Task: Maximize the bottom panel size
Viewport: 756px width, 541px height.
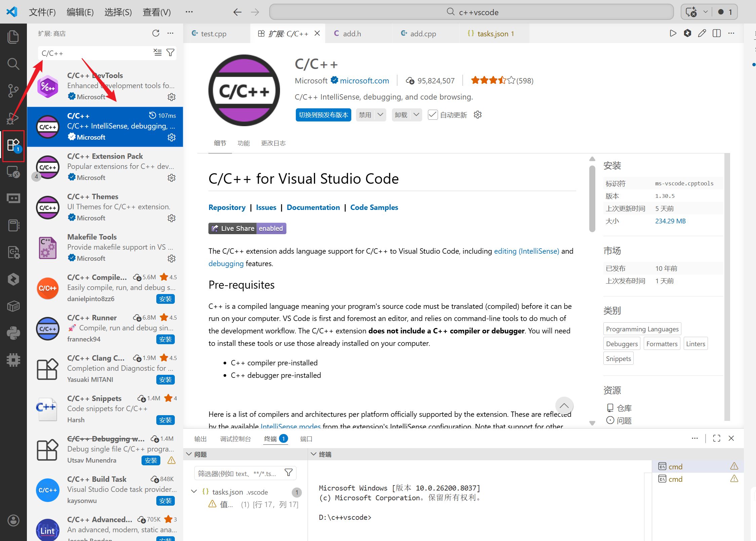Action: click(x=717, y=438)
